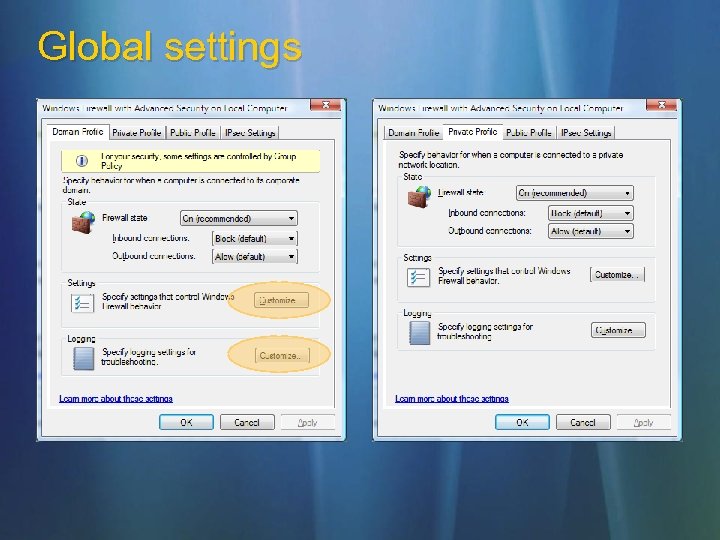
Task: Open 'Learn more about these settings' in left dialog
Action: coord(116,399)
